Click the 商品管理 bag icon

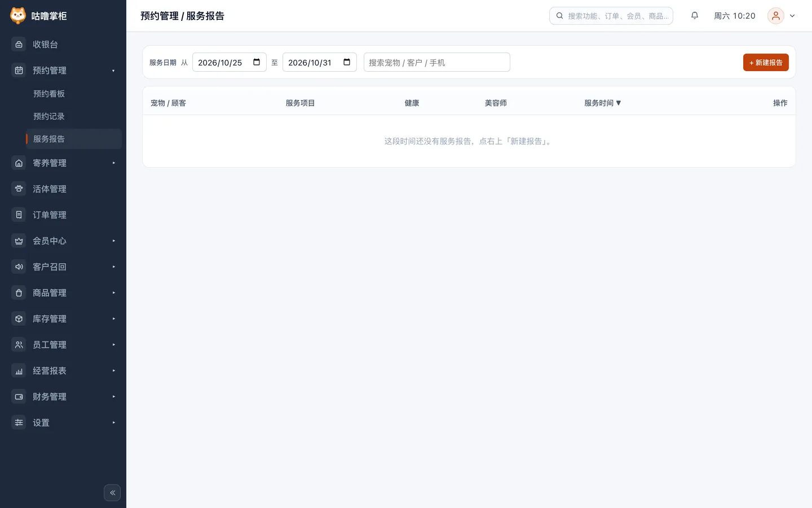coord(19,293)
